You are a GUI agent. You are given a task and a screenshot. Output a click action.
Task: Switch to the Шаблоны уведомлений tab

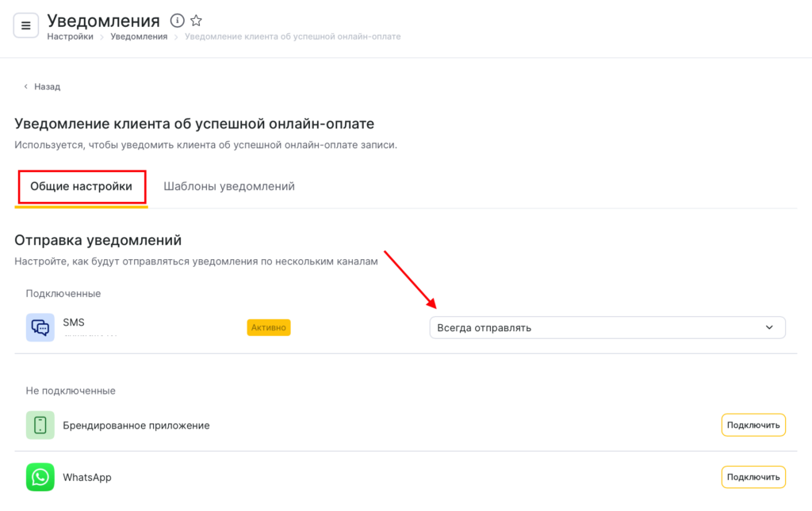pyautogui.click(x=229, y=187)
